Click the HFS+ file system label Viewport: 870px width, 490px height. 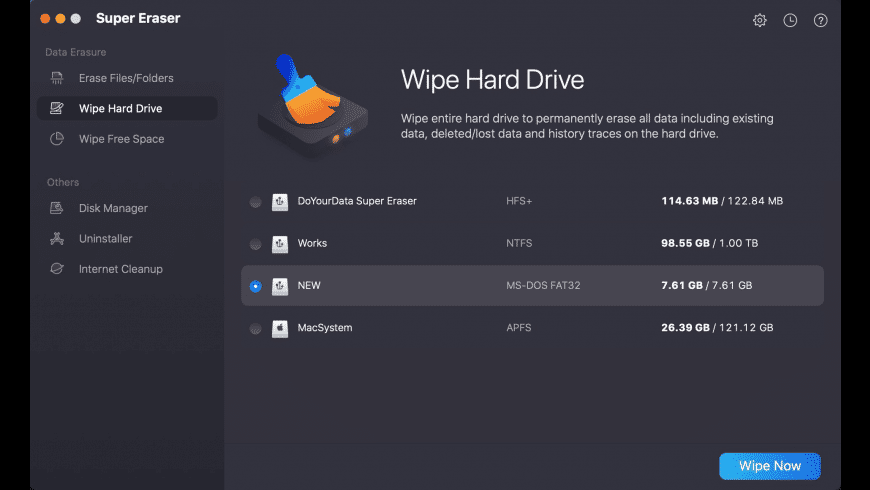(519, 201)
